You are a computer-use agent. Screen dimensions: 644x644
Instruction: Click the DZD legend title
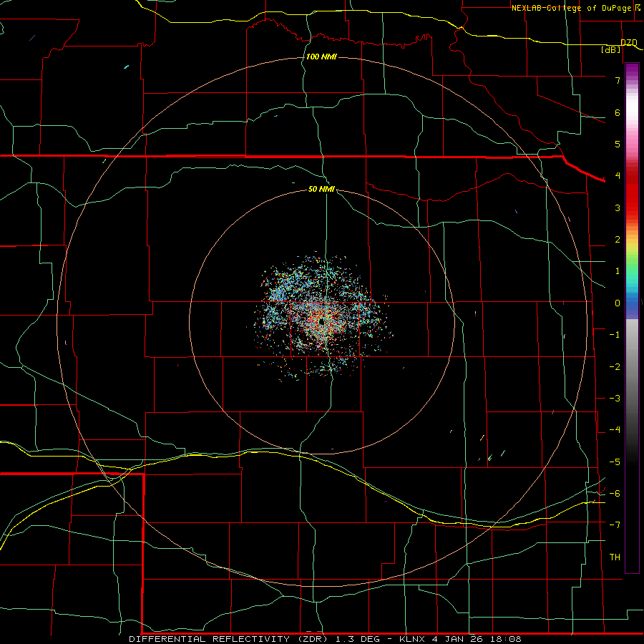coord(629,43)
